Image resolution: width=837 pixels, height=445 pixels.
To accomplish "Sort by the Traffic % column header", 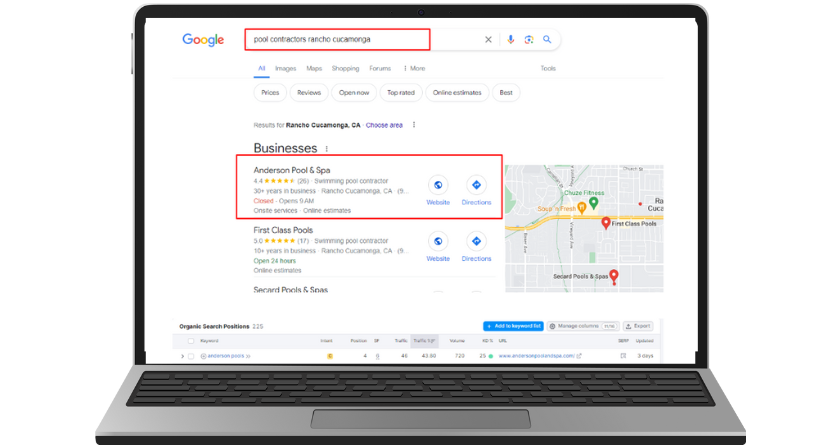I will click(x=424, y=341).
